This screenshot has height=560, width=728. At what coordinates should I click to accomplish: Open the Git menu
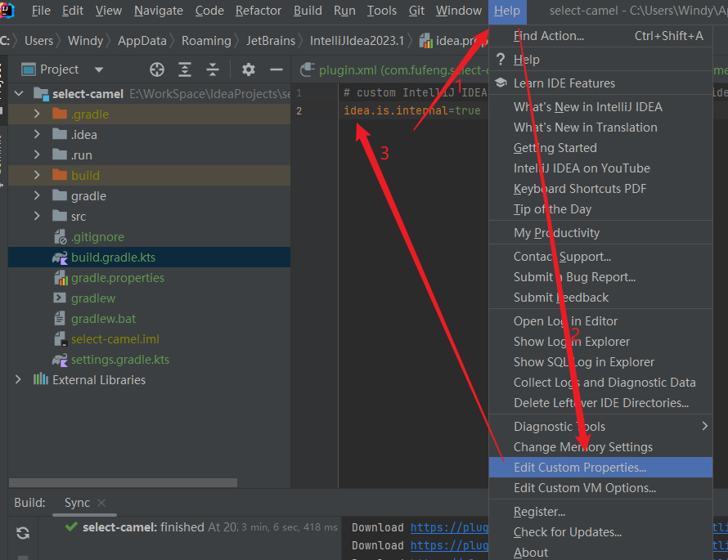[x=416, y=11]
